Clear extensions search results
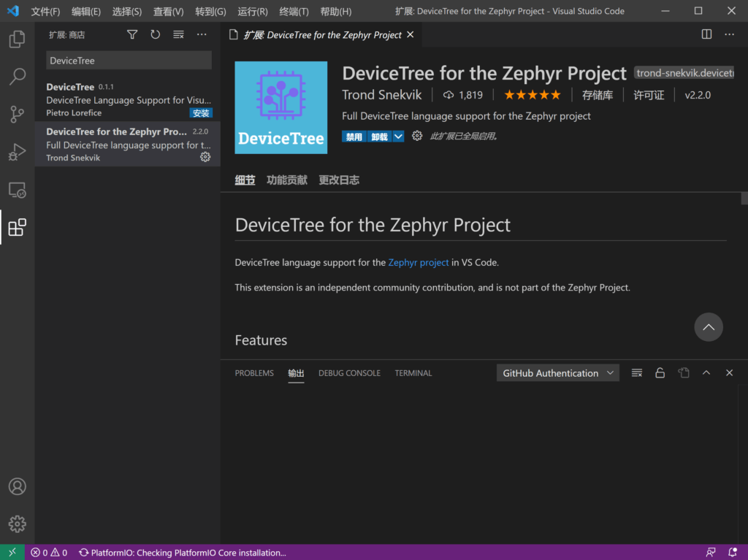This screenshot has width=748, height=560. point(178,34)
